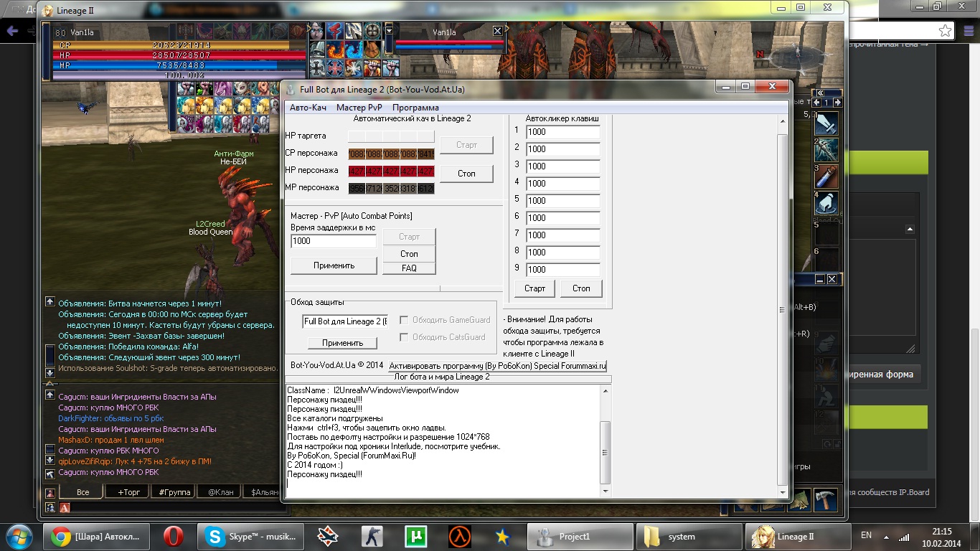Open the Мастер PvP menu
This screenshot has width=980, height=551.
coord(359,108)
